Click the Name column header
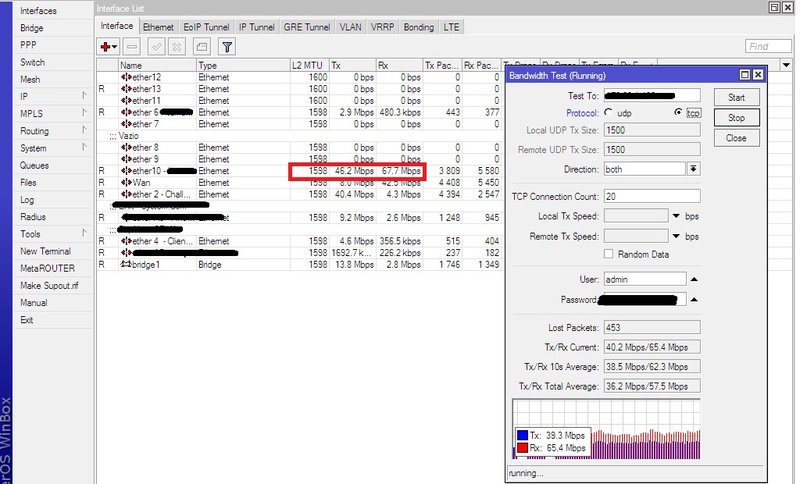The image size is (800, 484). pos(157,65)
